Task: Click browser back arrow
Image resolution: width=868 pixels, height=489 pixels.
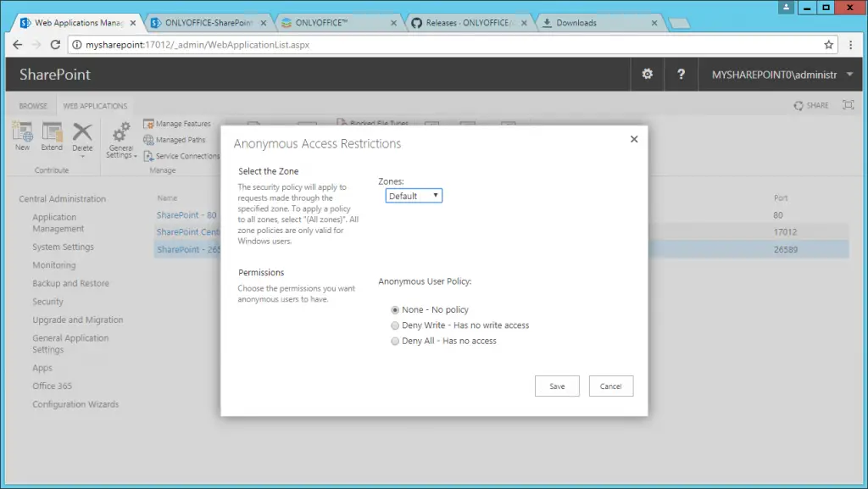Action: click(18, 45)
